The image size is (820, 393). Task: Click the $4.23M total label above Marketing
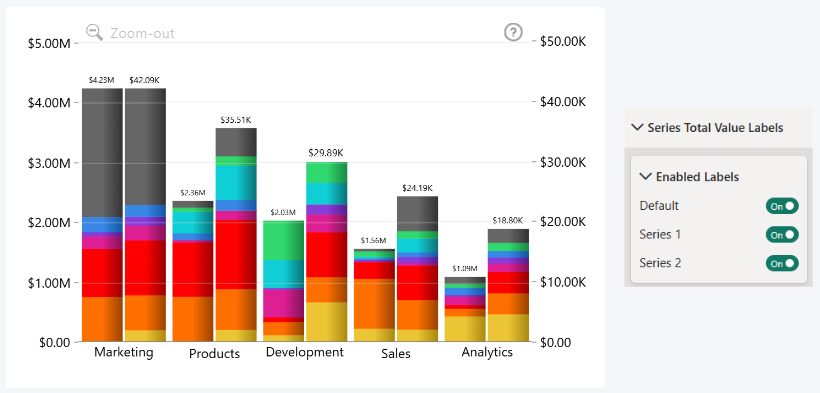101,80
